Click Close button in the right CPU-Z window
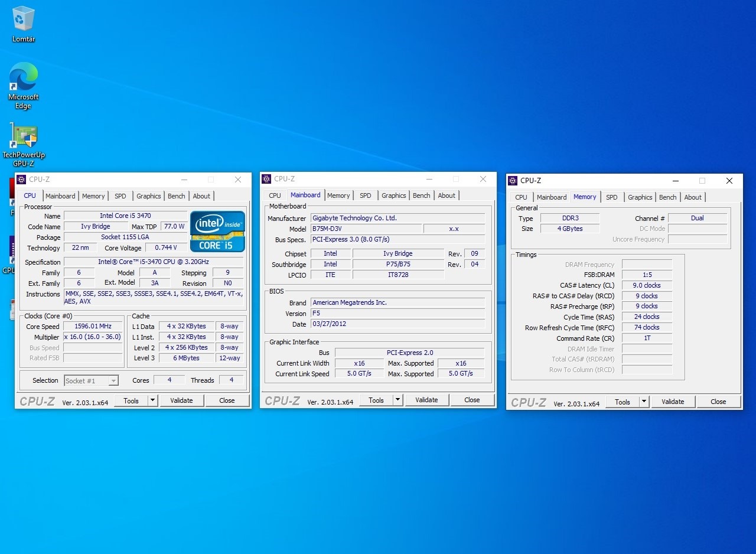 [x=718, y=402]
